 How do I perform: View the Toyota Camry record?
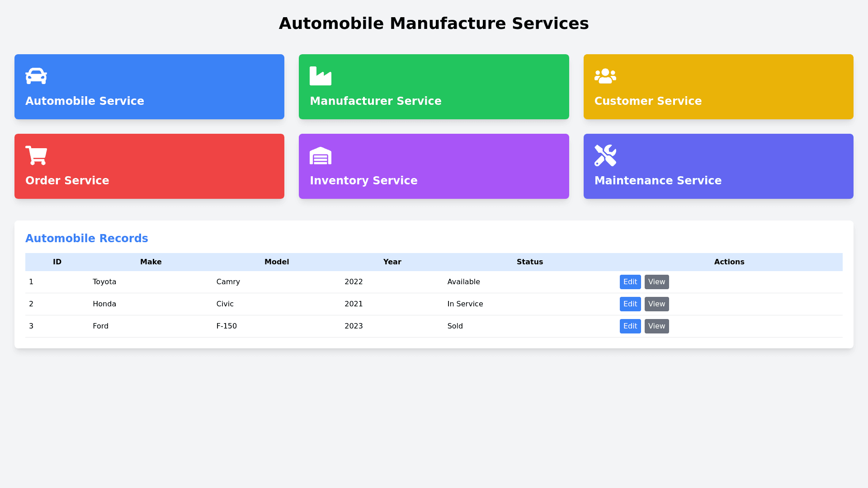[x=656, y=282]
